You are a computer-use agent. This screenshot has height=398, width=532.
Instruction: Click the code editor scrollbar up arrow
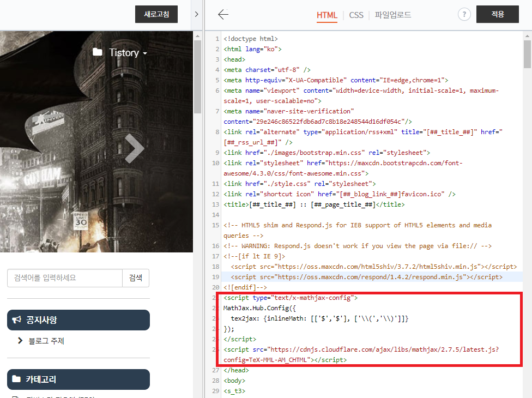click(527, 35)
